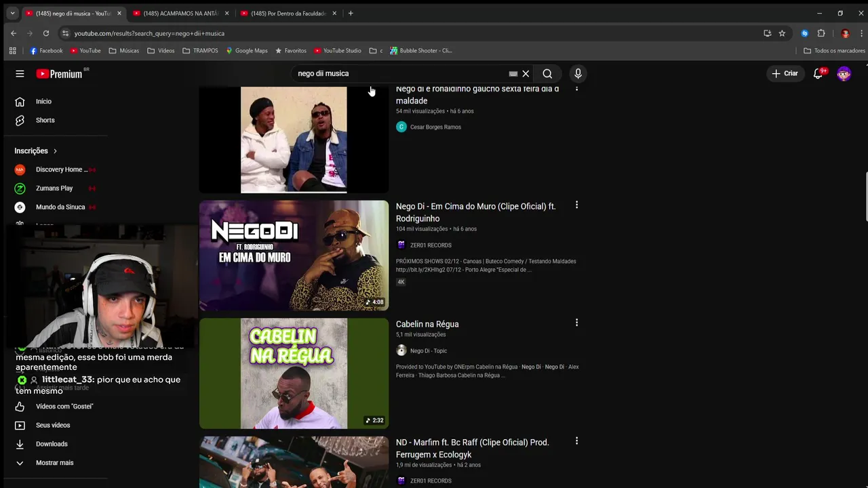
Task: Open the Ronaldinho Gaúcho video thumbnail
Action: [294, 140]
